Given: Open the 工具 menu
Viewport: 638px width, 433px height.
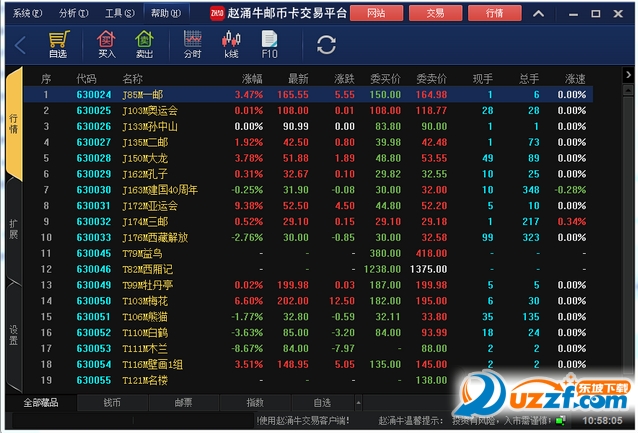Looking at the screenshot, I should coord(120,13).
